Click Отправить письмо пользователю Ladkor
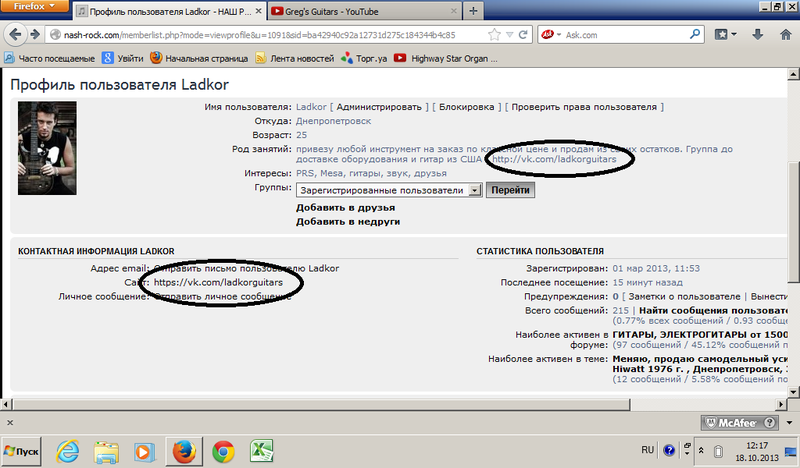Image resolution: width=800 pixels, height=468 pixels. pos(246,268)
